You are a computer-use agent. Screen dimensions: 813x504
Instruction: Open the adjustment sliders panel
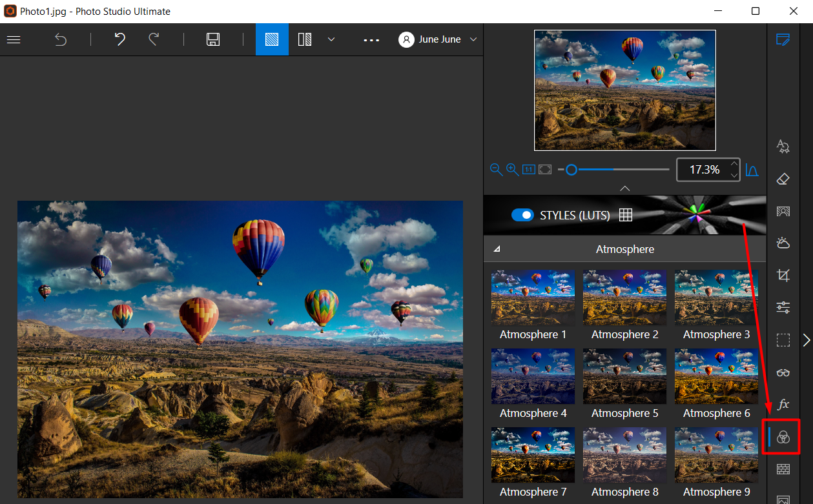(x=783, y=308)
